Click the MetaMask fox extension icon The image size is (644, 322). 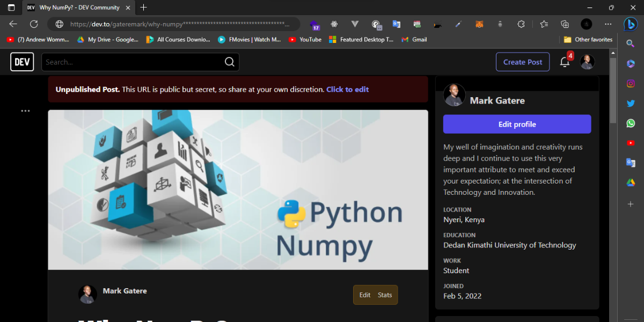[x=480, y=24]
